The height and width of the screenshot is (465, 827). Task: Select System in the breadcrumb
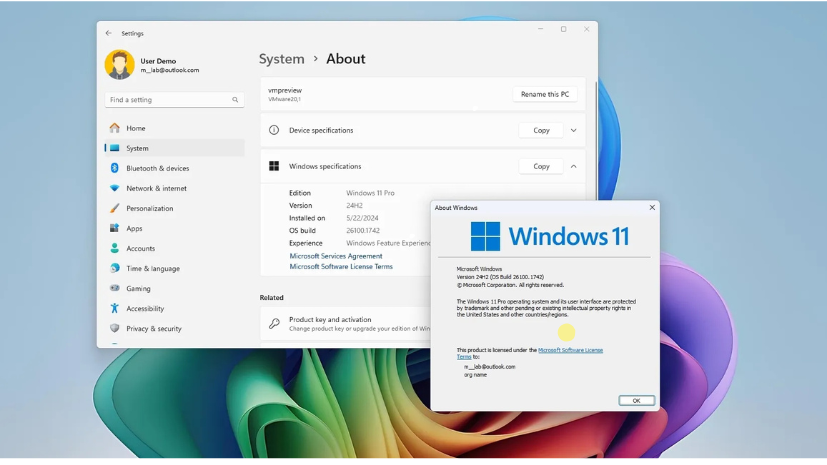click(281, 59)
